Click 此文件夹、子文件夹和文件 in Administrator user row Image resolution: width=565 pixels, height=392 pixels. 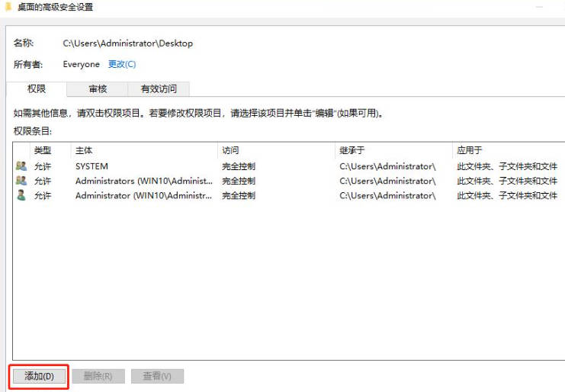click(x=507, y=196)
